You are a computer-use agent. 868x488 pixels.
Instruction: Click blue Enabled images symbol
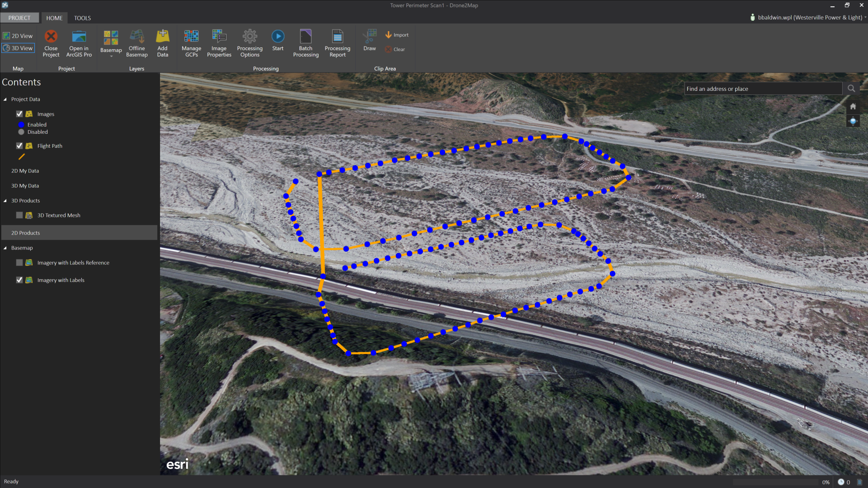click(21, 125)
